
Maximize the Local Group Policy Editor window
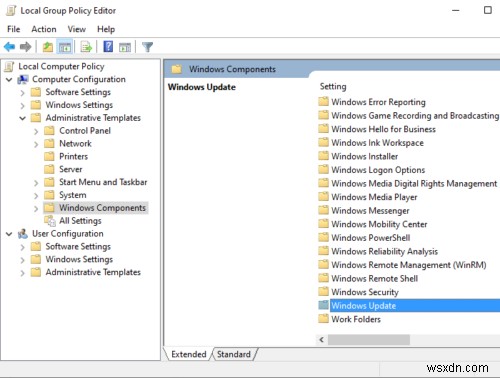coord(488,10)
